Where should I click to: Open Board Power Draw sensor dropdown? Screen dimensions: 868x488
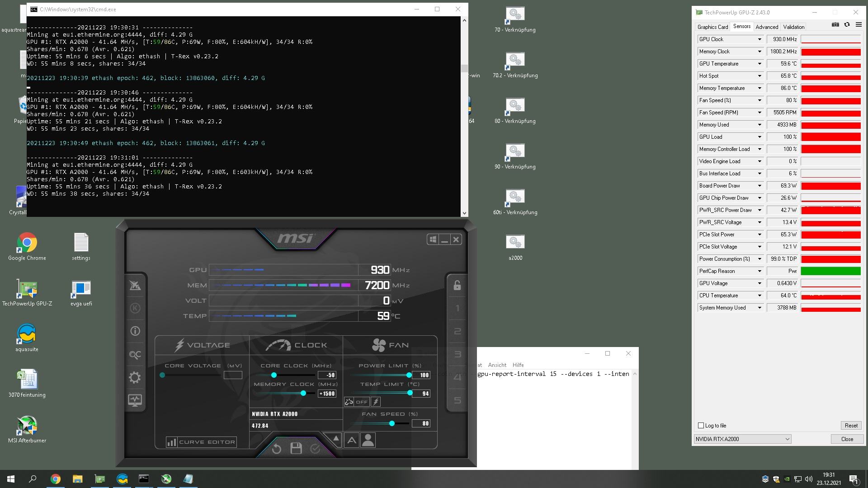(x=759, y=186)
